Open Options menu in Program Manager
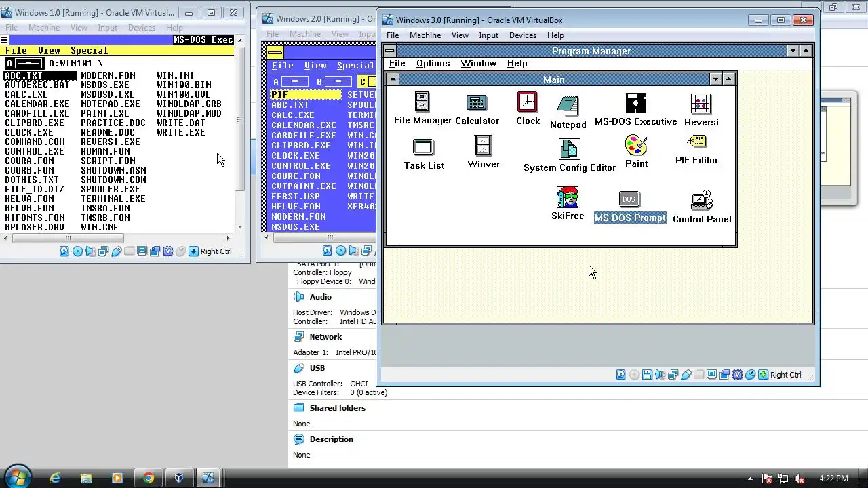The width and height of the screenshot is (868, 488). point(433,63)
